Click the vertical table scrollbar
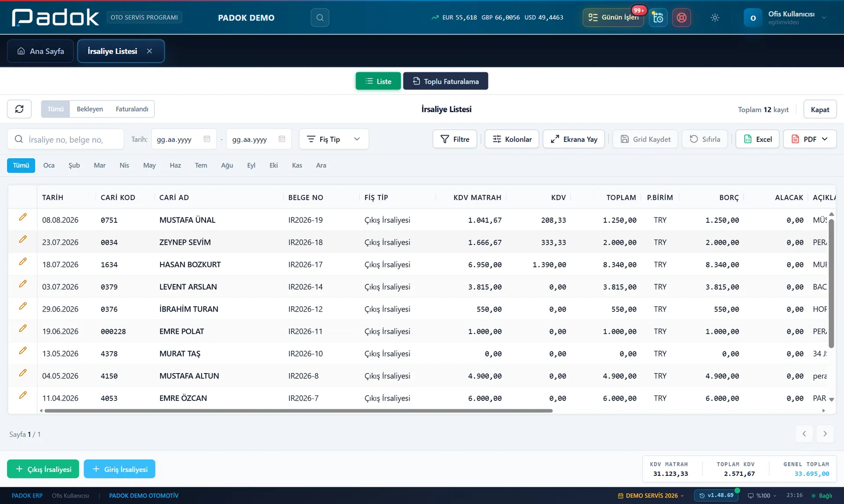This screenshot has height=504, width=844. (831, 283)
